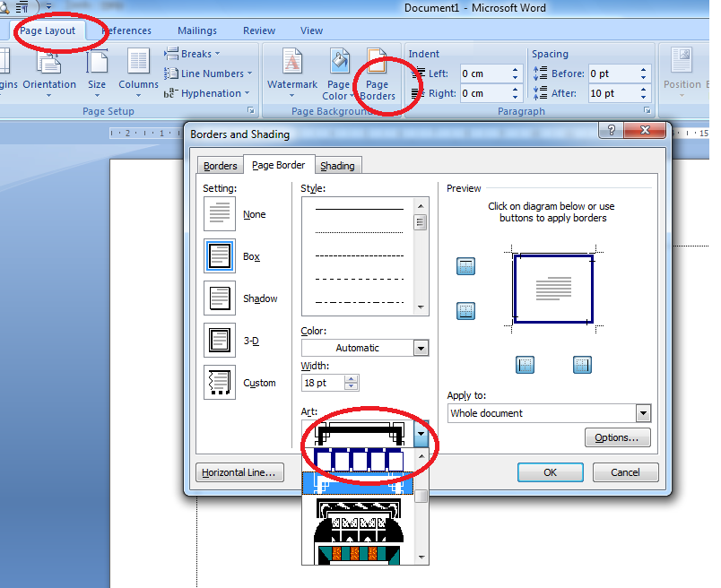Image resolution: width=721 pixels, height=588 pixels.
Task: Toggle the left border button in Preview
Action: click(x=526, y=365)
